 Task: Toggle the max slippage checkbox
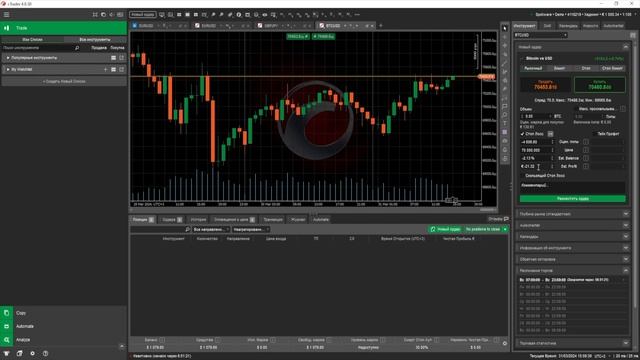[x=576, y=109]
